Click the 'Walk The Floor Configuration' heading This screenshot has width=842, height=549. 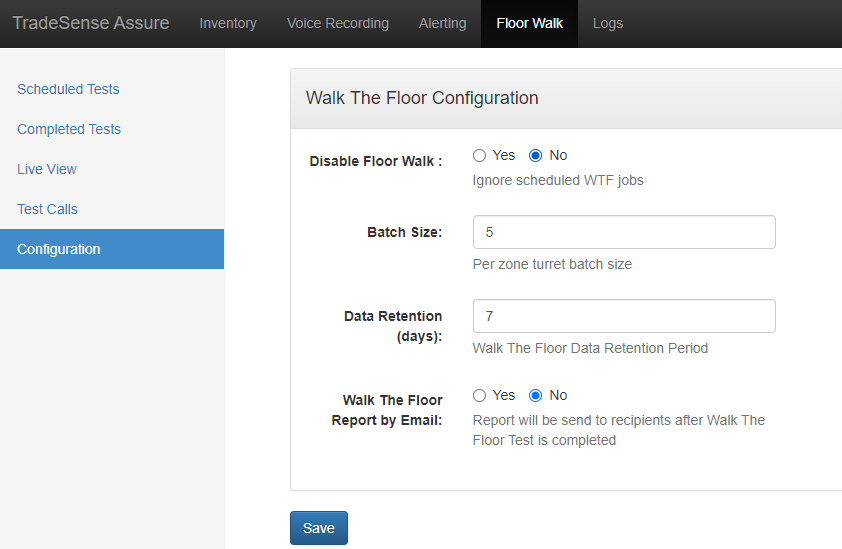click(x=422, y=98)
